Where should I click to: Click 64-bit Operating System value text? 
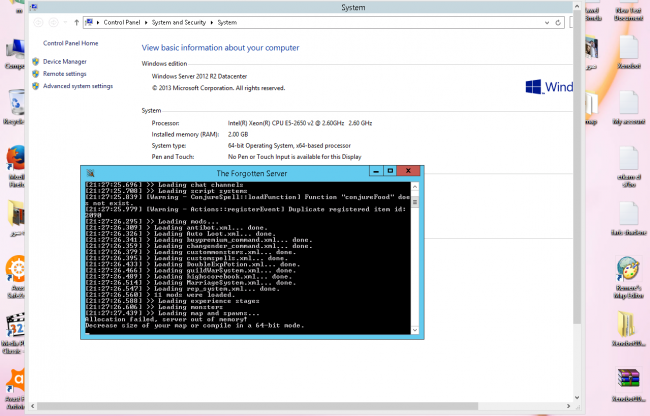click(x=289, y=145)
